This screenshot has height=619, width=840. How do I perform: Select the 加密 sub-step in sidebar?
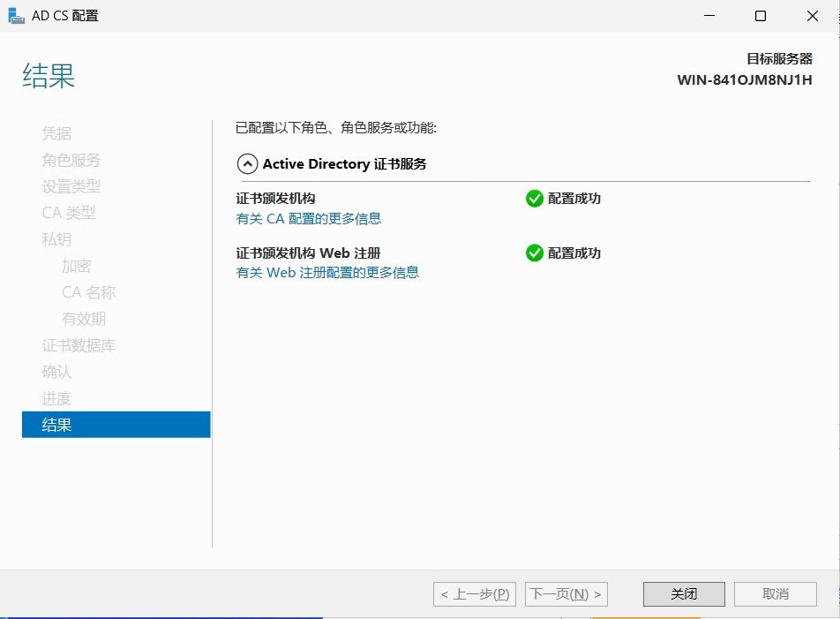point(77,266)
